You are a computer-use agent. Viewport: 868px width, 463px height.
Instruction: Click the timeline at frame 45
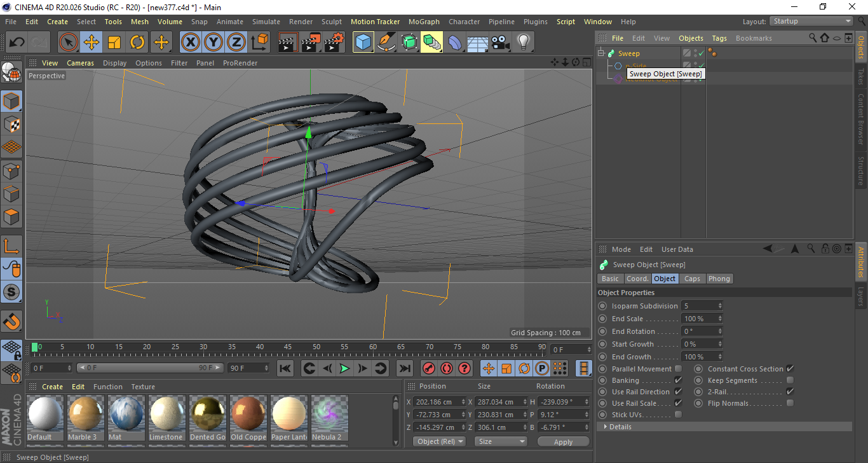[x=288, y=349]
